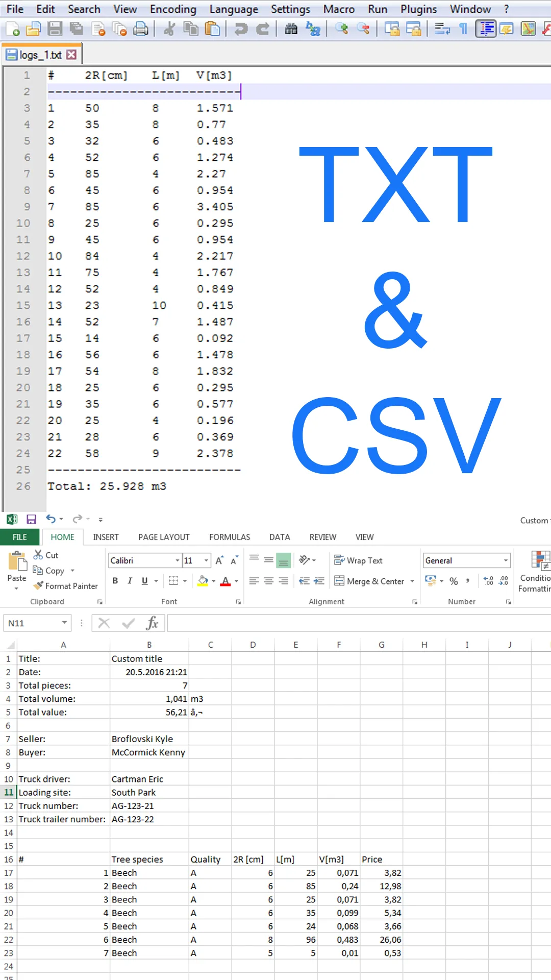551x980 pixels.
Task: Click Copy in Excel Clipboard group
Action: pos(48,570)
